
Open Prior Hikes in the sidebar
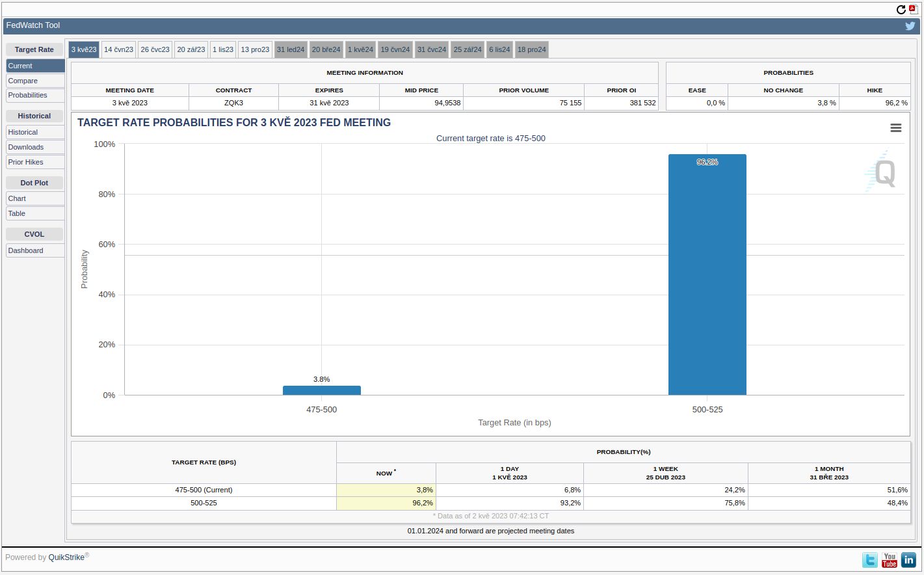tap(35, 162)
